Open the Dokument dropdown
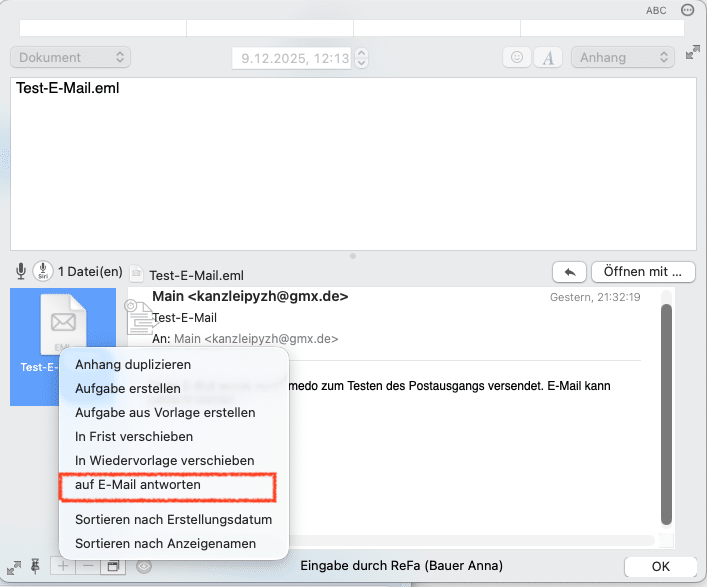Viewport: 707px width, 587px height. point(71,58)
